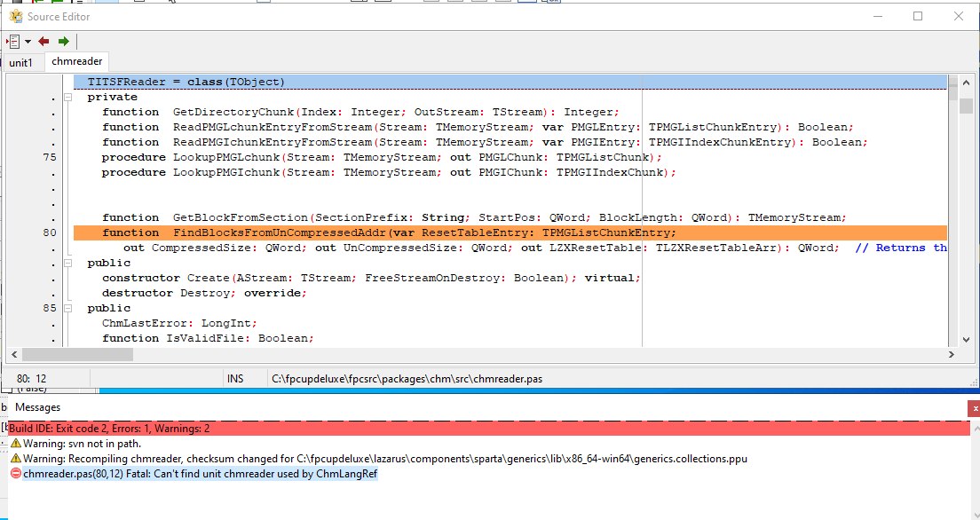
Task: Click the INS insert mode indicator
Action: [235, 379]
